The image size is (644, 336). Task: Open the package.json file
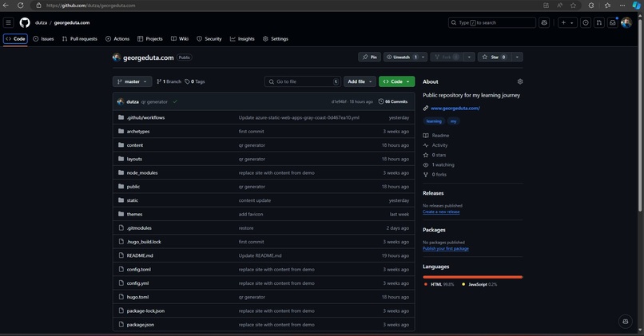[141, 325]
